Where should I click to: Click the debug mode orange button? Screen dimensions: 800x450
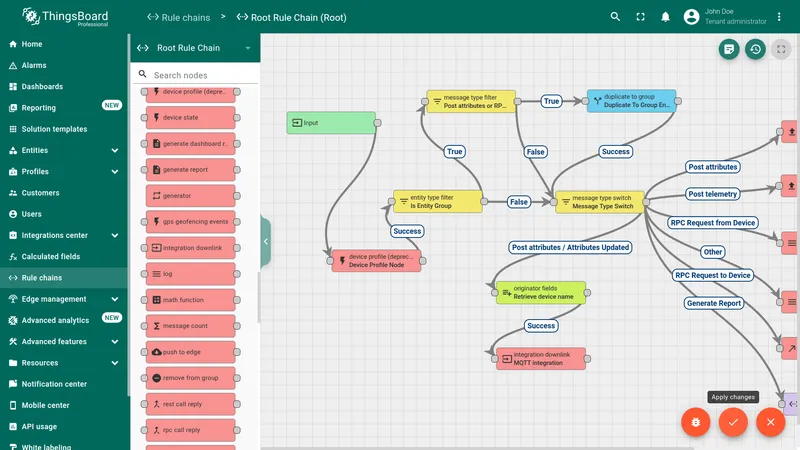(695, 422)
